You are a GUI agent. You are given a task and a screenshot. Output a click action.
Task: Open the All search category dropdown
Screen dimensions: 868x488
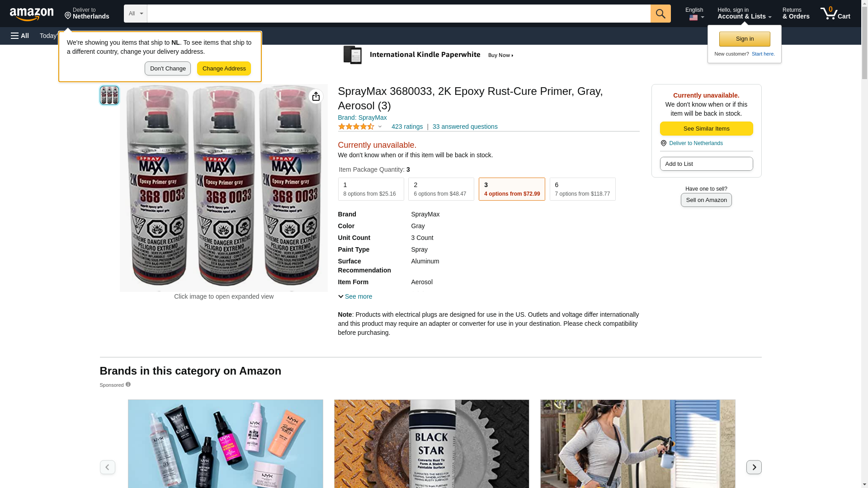pos(136,14)
